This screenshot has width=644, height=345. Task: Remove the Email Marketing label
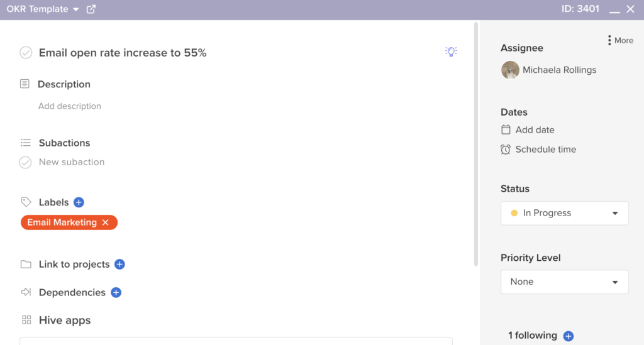point(106,222)
